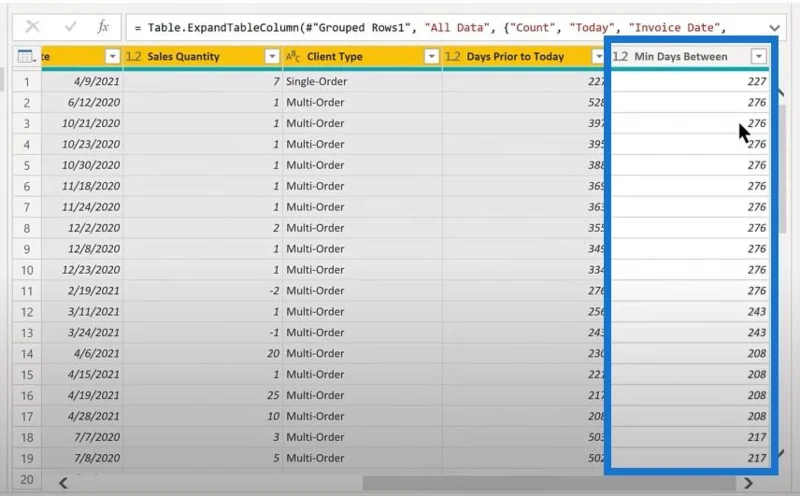Click inside the formula bar text
This screenshot has height=496, width=800.
click(x=430, y=28)
